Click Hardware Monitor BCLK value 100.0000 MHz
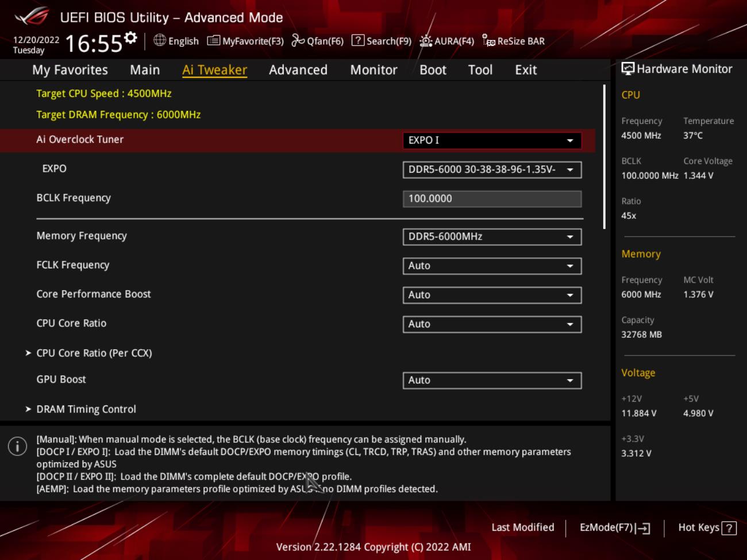Image resolution: width=747 pixels, height=560 pixels. coord(650,176)
